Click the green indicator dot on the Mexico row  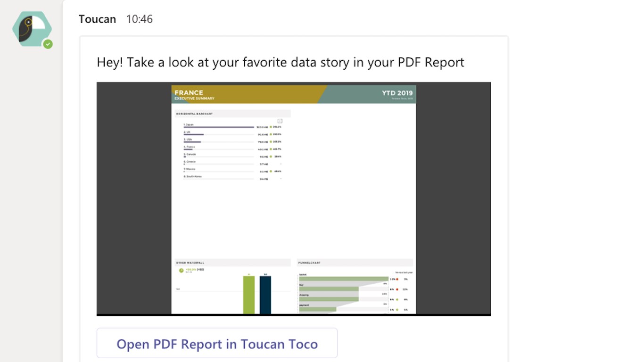pyautogui.click(x=271, y=171)
